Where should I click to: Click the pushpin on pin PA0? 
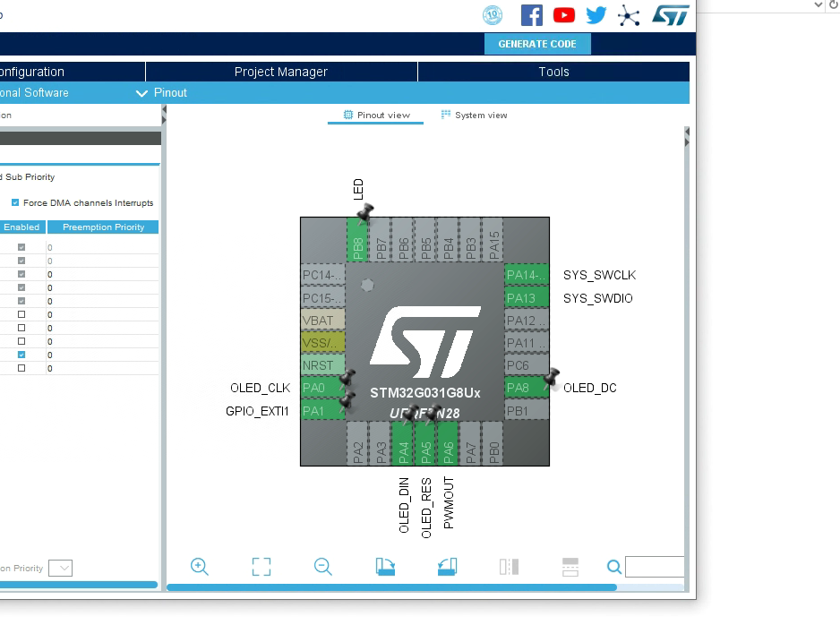point(347,378)
